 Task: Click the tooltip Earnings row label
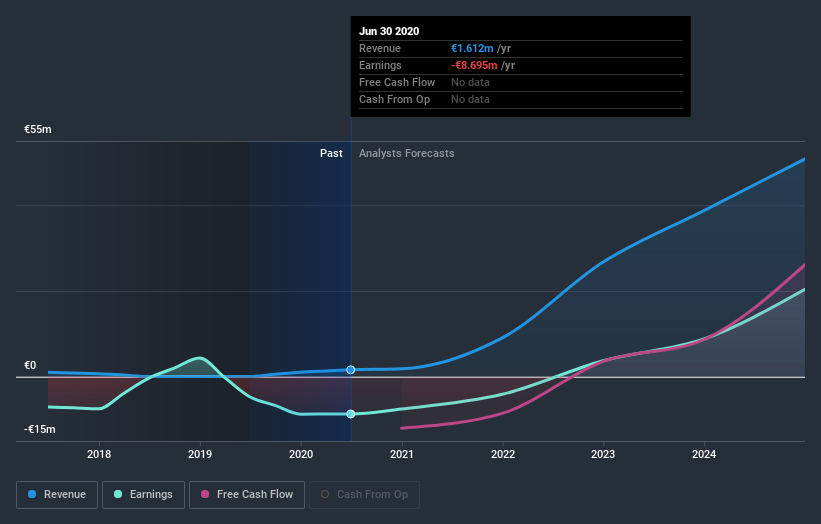coord(380,65)
